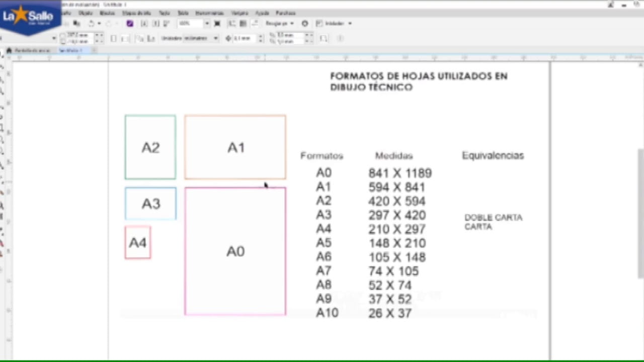Open the Efectos menu
The image size is (644, 362).
107,13
